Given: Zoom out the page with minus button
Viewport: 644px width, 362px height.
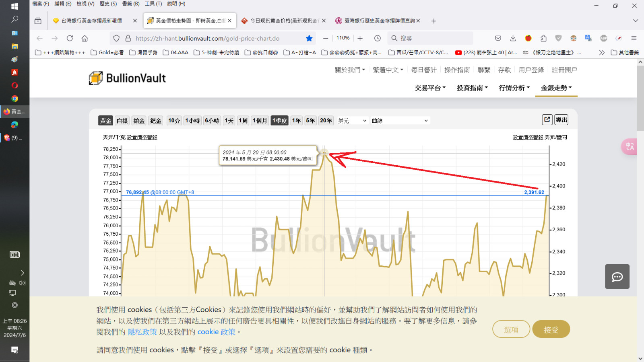Looking at the screenshot, I should tap(326, 38).
